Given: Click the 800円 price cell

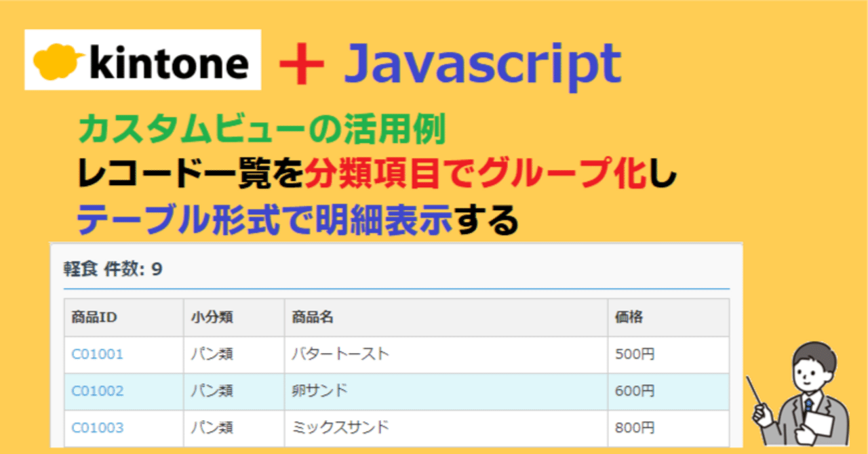Looking at the screenshot, I should (x=669, y=428).
